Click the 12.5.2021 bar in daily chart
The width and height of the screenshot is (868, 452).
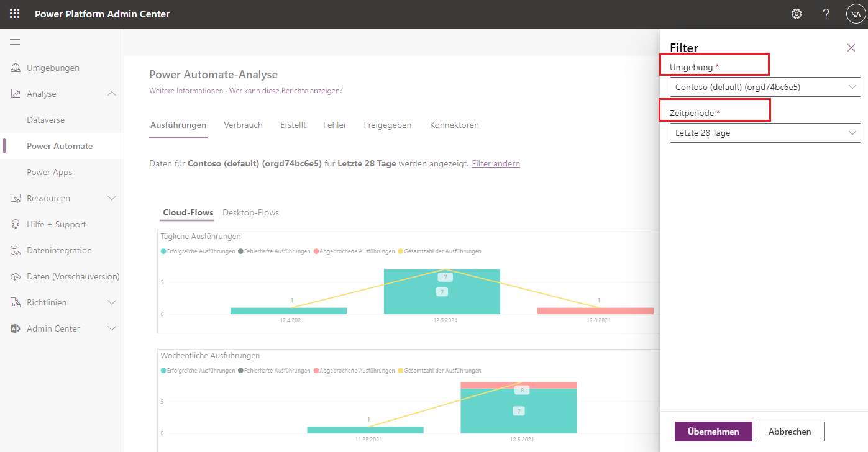point(442,292)
